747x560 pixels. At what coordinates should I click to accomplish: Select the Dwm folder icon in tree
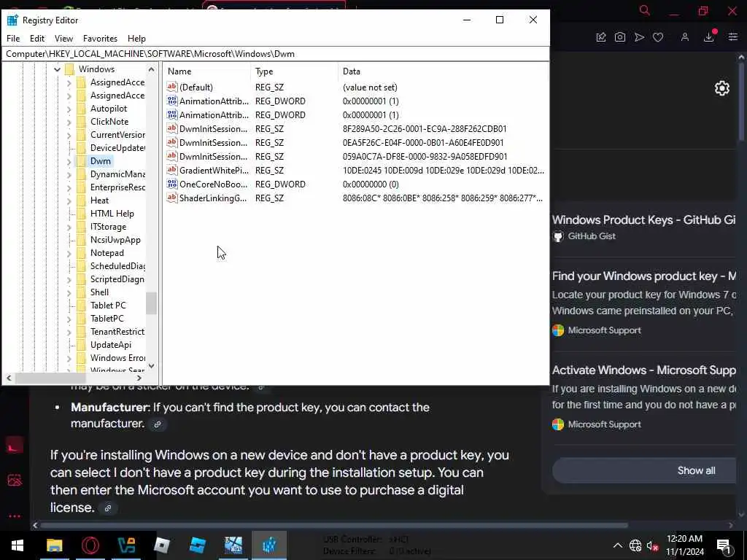[82, 161]
